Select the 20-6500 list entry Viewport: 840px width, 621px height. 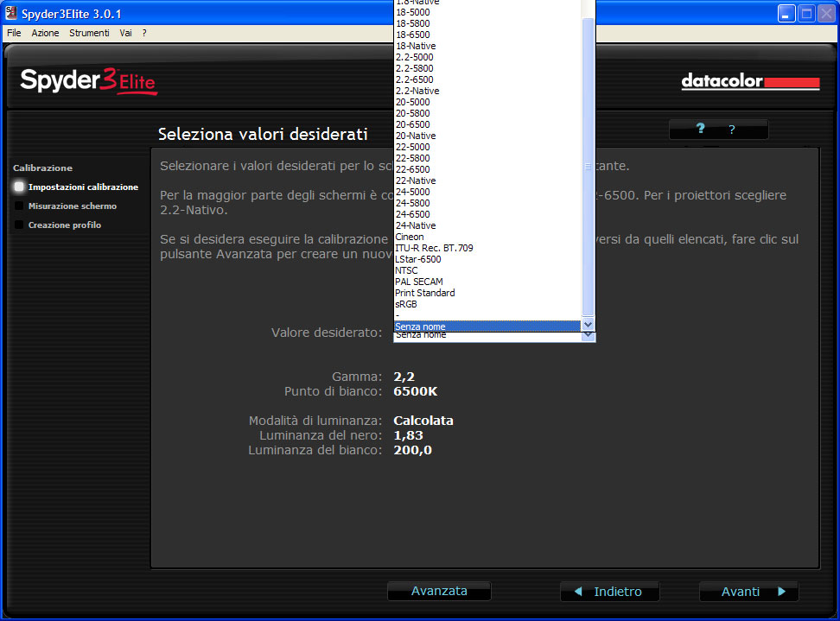pyautogui.click(x=487, y=124)
